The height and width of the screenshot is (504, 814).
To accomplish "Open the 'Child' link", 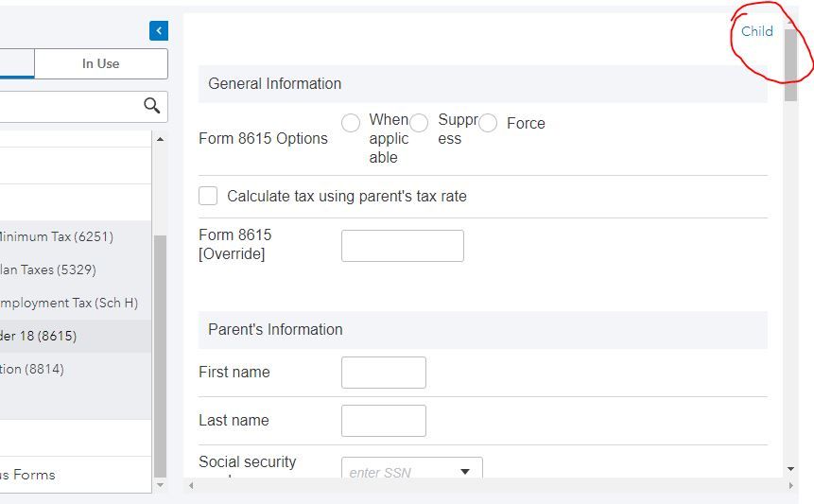I will pos(756,31).
